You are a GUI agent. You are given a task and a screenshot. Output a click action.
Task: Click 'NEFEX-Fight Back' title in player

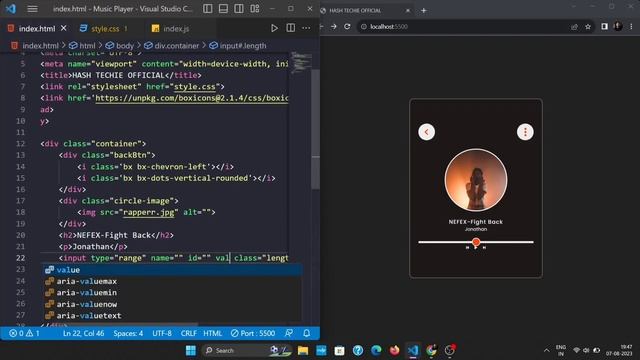click(476, 222)
